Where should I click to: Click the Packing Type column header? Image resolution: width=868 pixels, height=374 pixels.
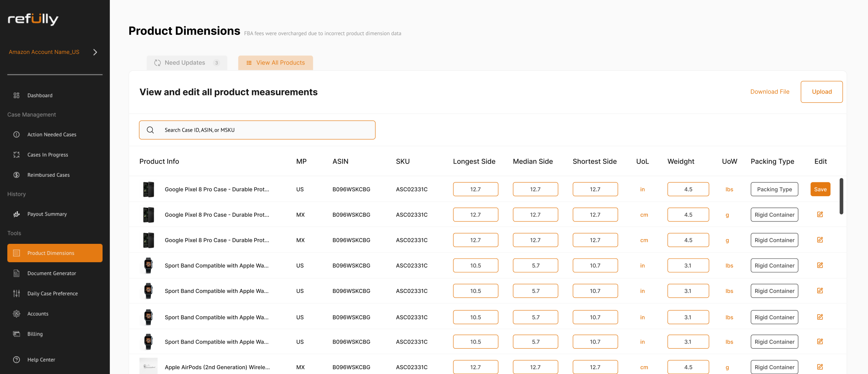[772, 161]
